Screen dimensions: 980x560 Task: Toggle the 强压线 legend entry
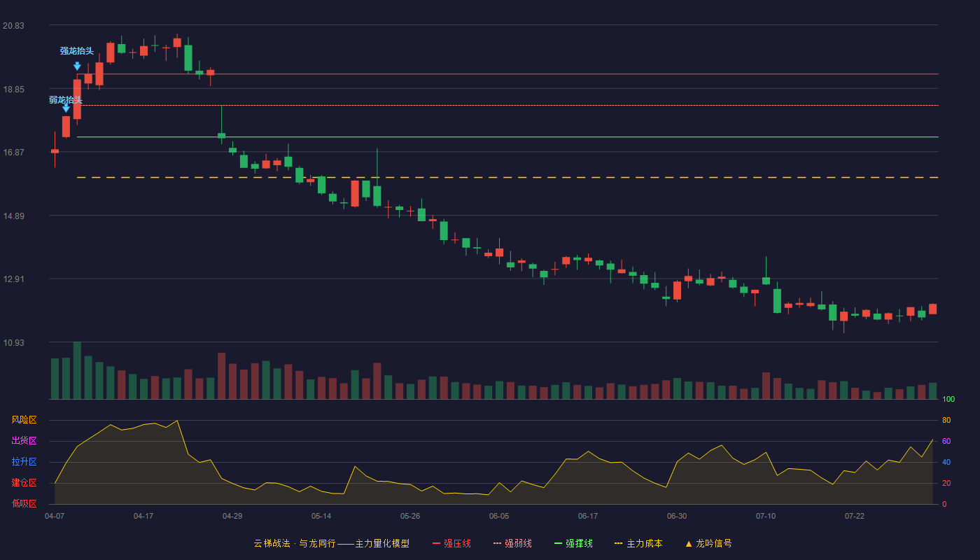coord(451,543)
